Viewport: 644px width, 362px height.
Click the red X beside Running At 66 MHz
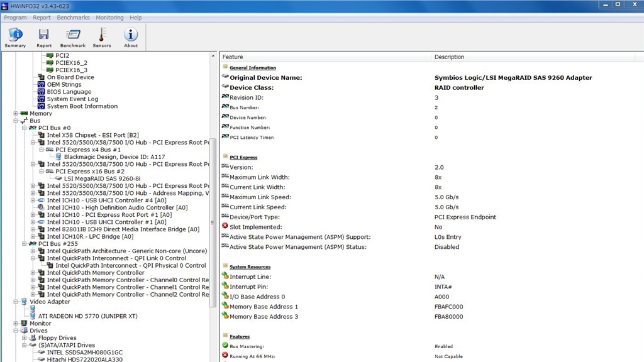click(225, 356)
